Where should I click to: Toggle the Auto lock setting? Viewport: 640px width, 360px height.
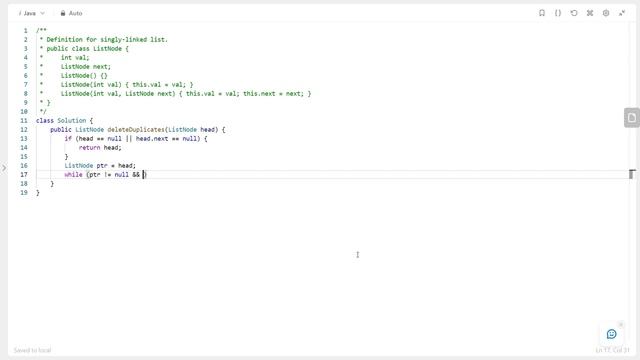coord(71,13)
